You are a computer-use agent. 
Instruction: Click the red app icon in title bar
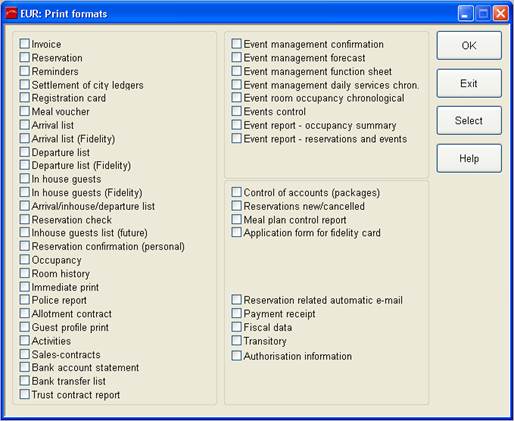coord(12,14)
